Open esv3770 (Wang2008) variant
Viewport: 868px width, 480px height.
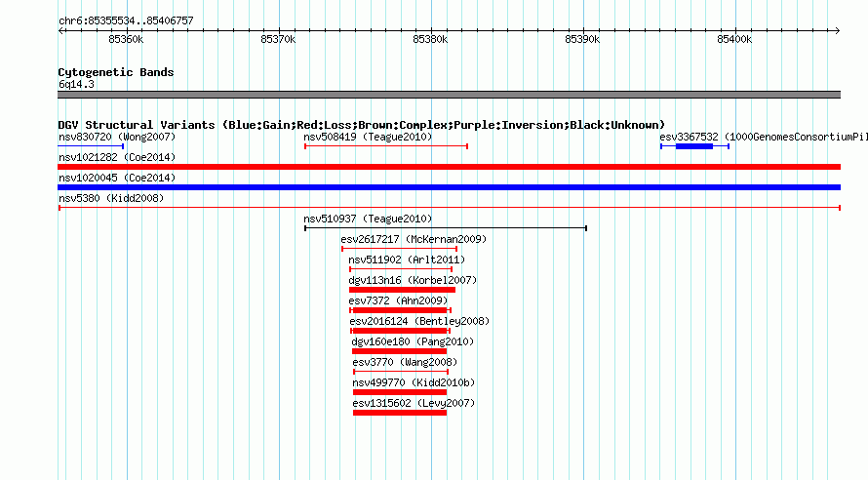[405, 362]
